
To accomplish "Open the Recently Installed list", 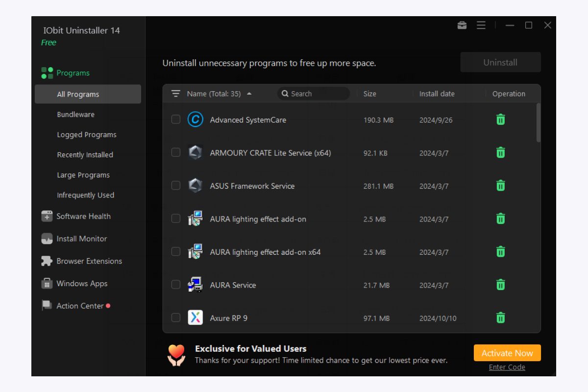I will [86, 154].
